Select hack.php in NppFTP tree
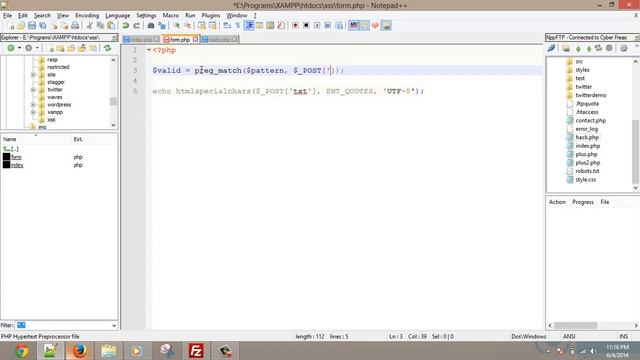Viewport: 640px width, 360px height. point(587,138)
